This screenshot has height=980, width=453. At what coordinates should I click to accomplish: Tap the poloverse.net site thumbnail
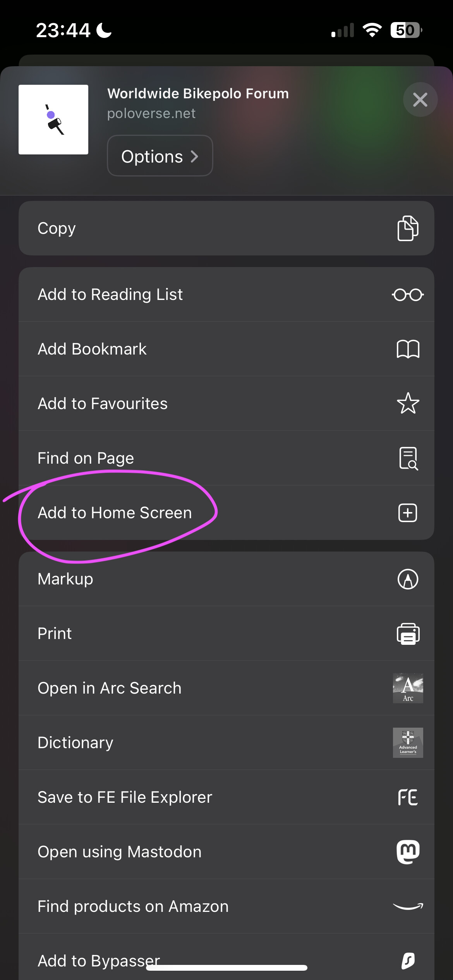coord(53,120)
